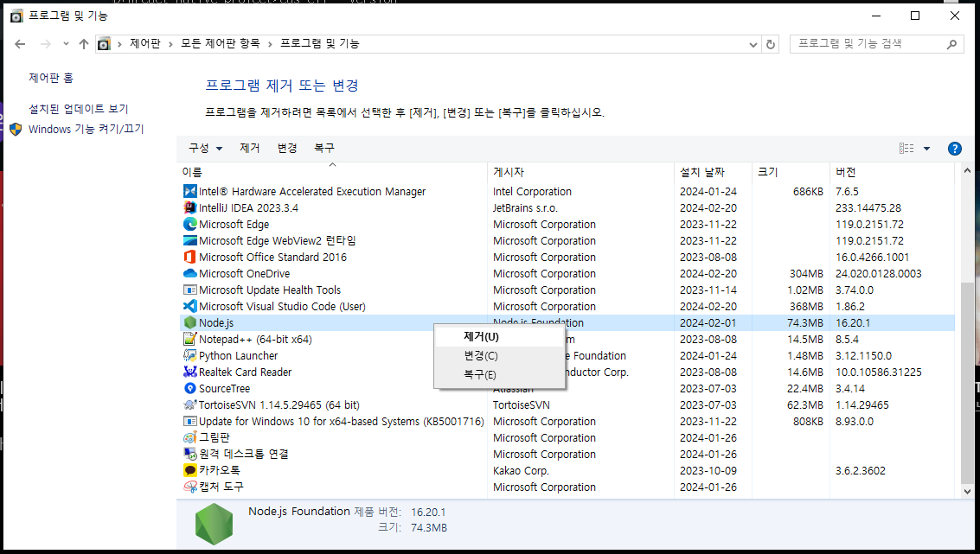Select the TortoiseSVN 1.14.5.29465 (64 bit) row
This screenshot has width=980, height=554.
(567, 404)
